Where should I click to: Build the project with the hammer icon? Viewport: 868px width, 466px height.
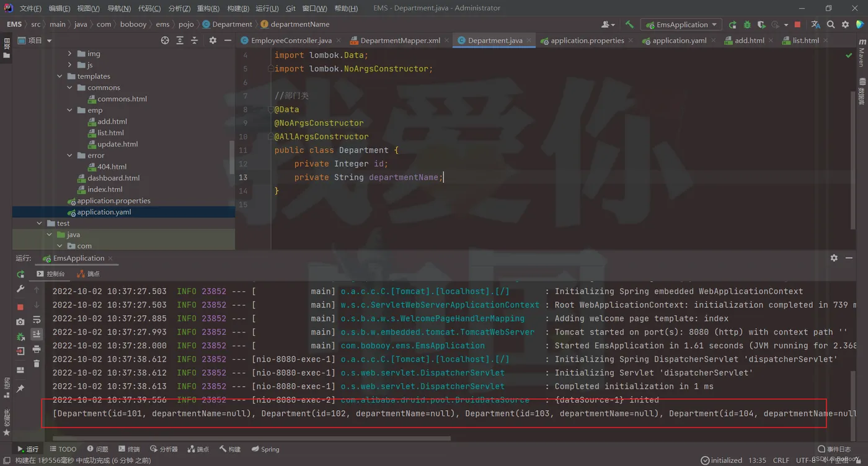pos(629,25)
